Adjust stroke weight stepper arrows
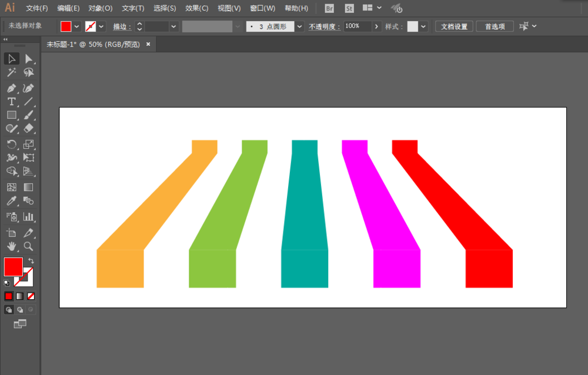The image size is (588, 375). [x=139, y=26]
